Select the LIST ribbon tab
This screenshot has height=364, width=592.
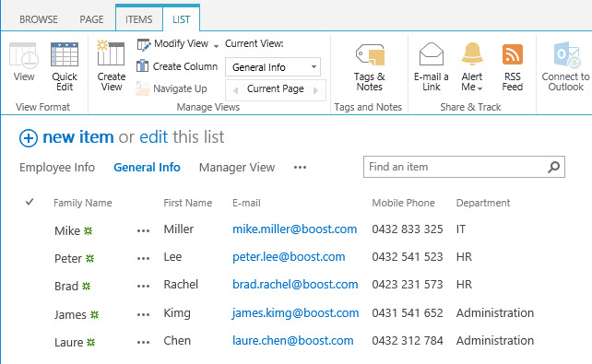pyautogui.click(x=182, y=19)
